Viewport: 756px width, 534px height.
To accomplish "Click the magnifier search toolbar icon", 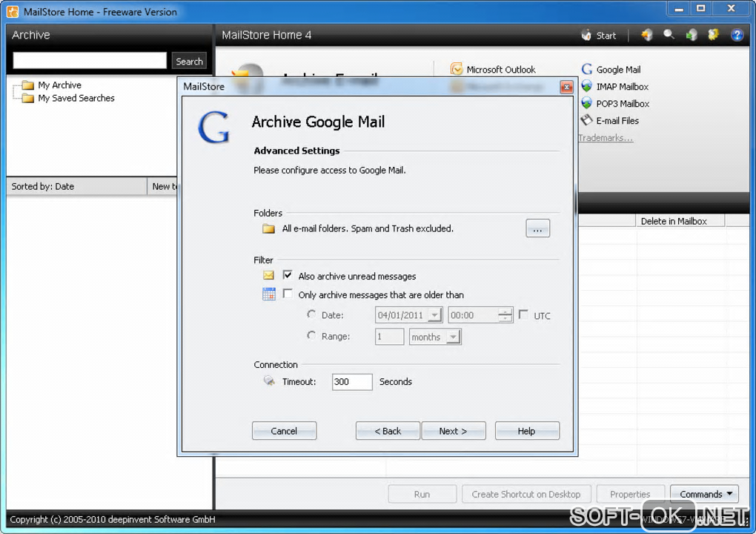I will (669, 35).
